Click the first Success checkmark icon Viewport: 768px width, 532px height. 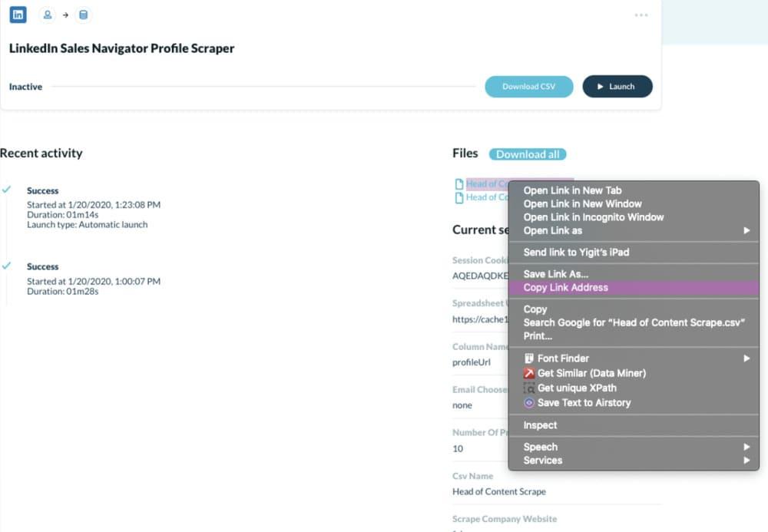6,190
